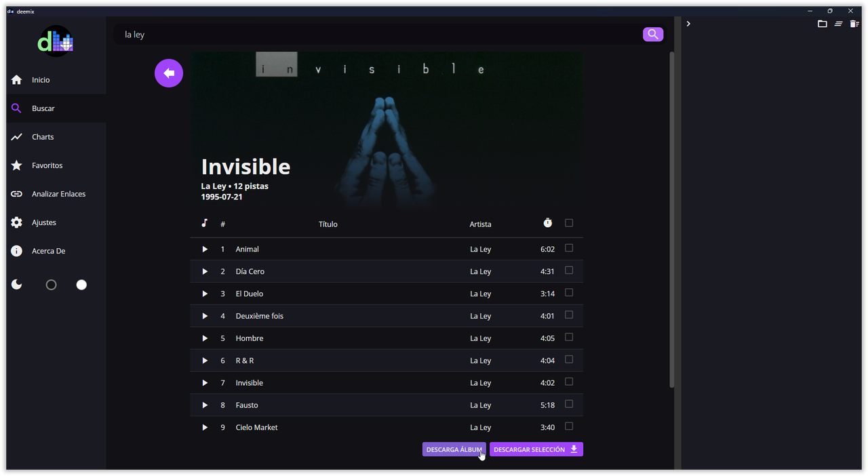Click the Artista column header
This screenshot has height=476, width=868.
(480, 224)
